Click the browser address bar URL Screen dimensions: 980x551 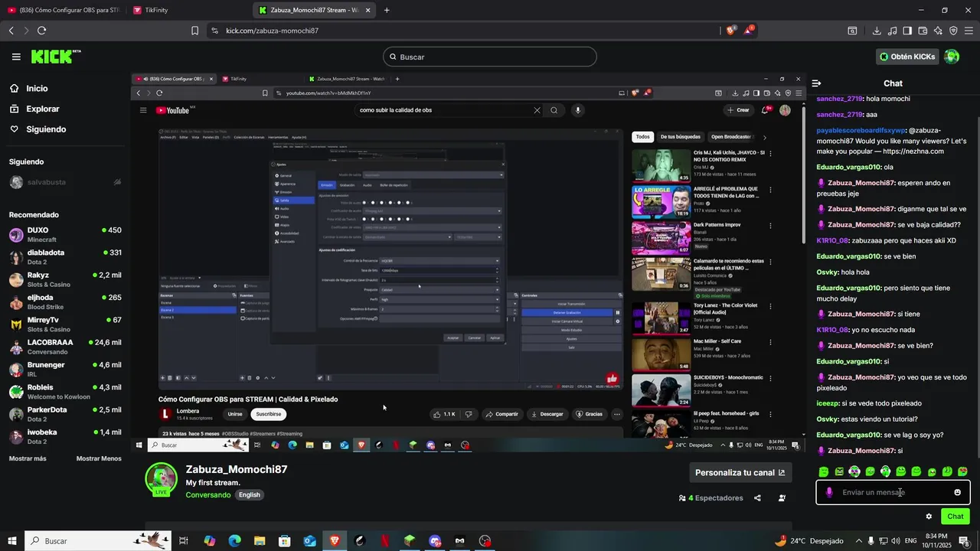[272, 31]
